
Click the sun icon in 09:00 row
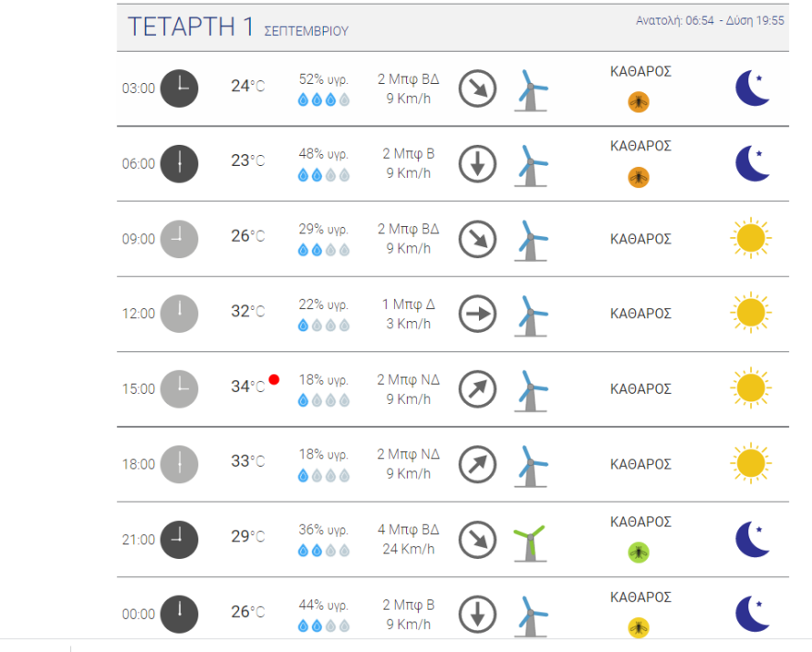click(750, 238)
